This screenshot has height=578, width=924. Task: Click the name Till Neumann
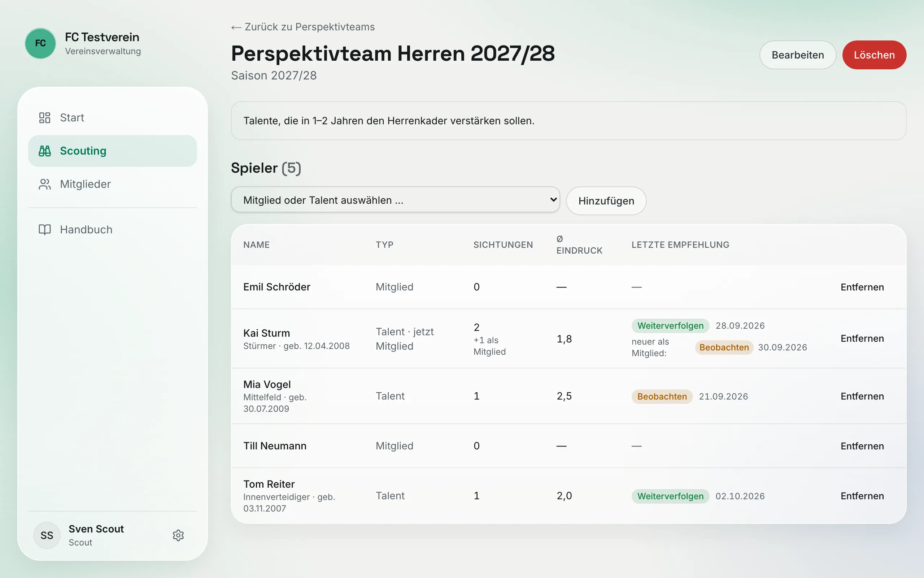coord(275,446)
